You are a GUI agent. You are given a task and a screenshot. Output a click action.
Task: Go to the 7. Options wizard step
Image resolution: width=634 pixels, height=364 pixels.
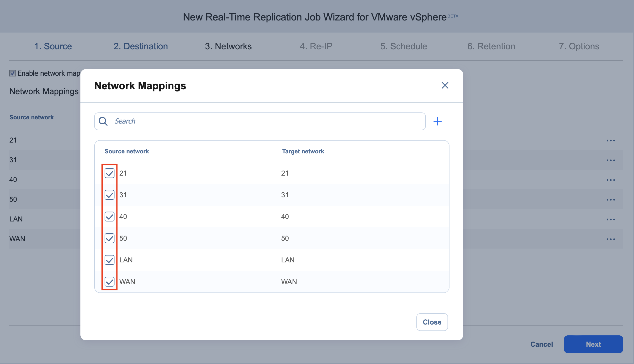[x=579, y=46]
